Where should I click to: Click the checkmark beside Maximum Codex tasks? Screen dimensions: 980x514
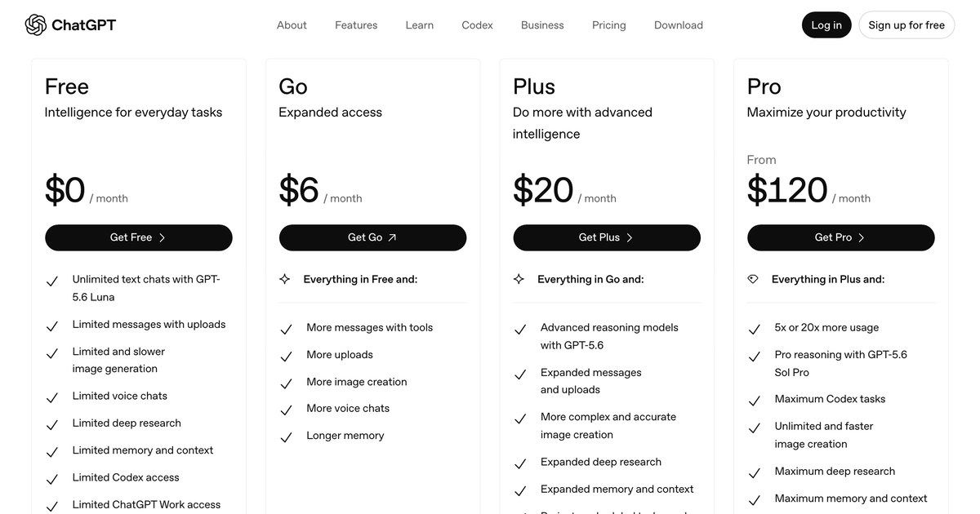[x=755, y=401]
